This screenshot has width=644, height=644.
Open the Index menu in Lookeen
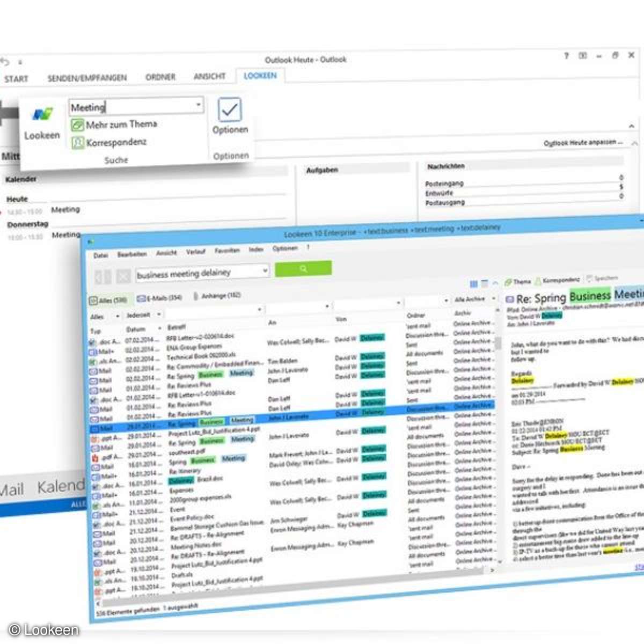coord(256,249)
